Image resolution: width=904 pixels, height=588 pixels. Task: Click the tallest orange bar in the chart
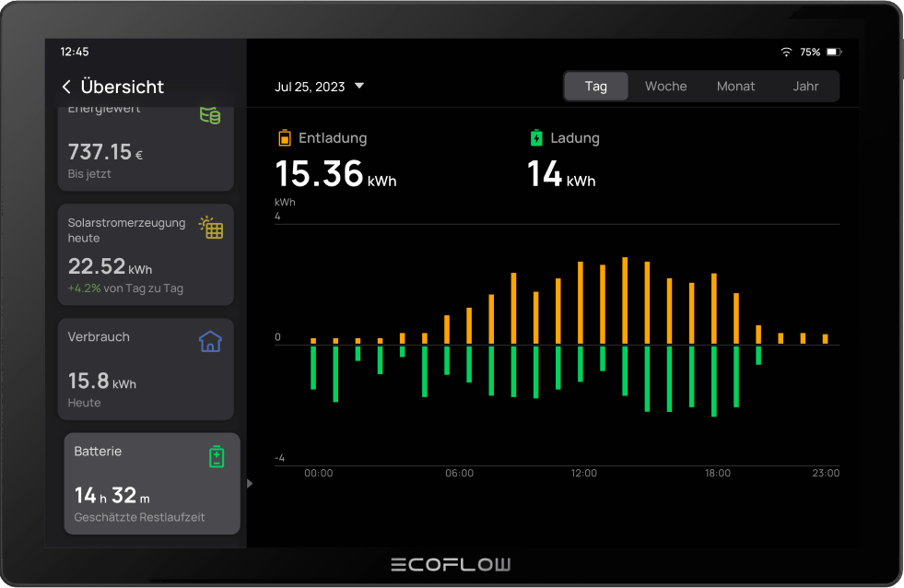pos(625,300)
